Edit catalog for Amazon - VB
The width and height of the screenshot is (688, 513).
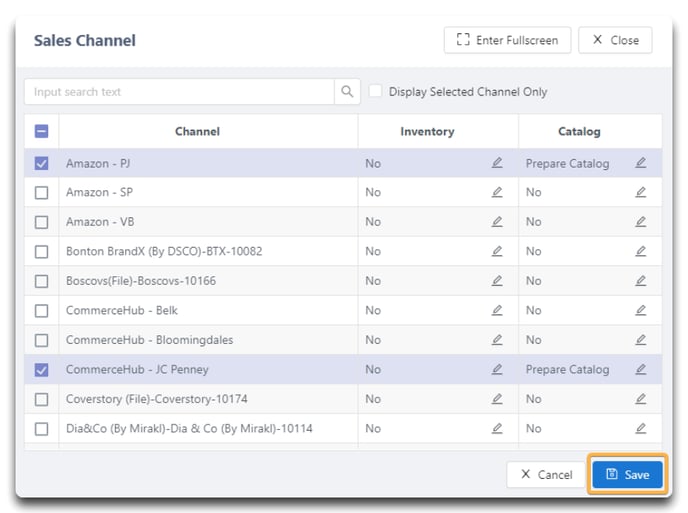point(641,222)
